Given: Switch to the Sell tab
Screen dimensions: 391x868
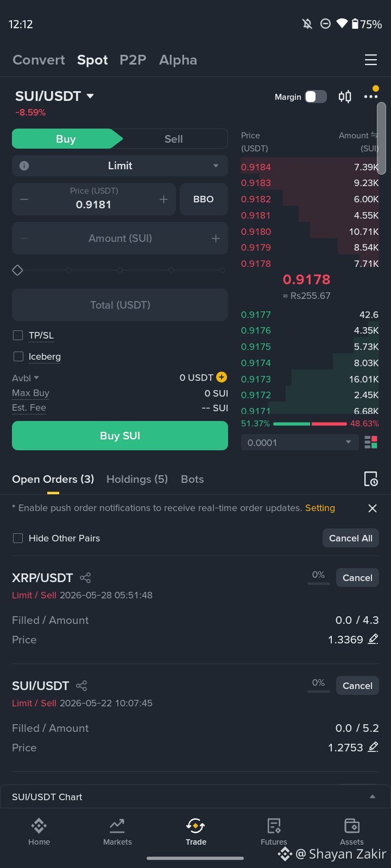Looking at the screenshot, I should pyautogui.click(x=174, y=139).
